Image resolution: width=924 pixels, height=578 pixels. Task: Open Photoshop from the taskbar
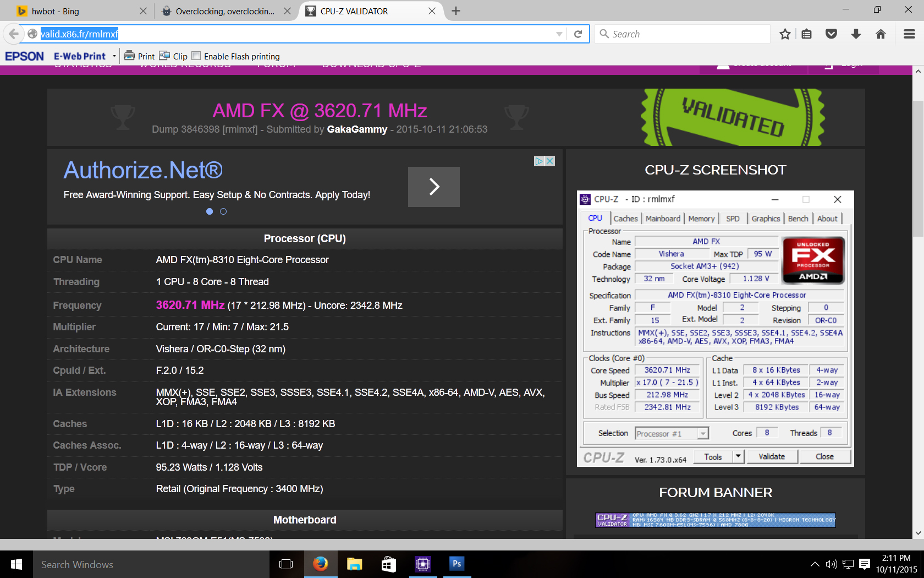coord(457,564)
